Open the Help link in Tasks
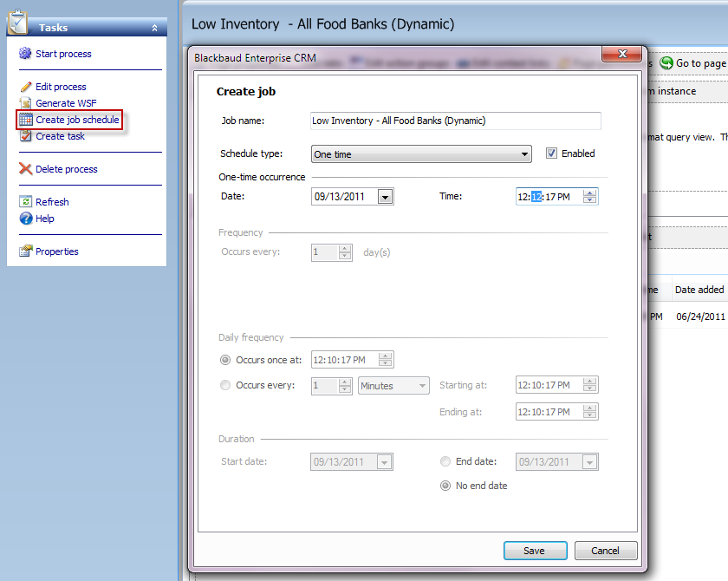728x581 pixels. 44,219
